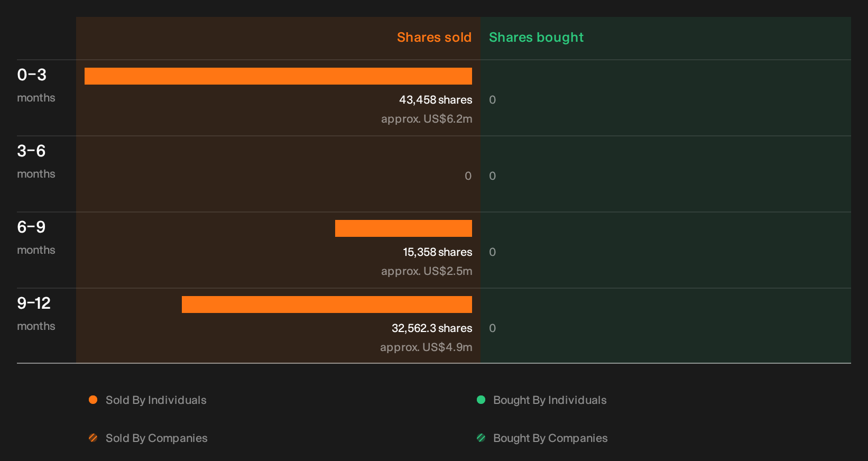Click the approx. US$2.5m amount
The height and width of the screenshot is (461, 868).
[x=427, y=271]
